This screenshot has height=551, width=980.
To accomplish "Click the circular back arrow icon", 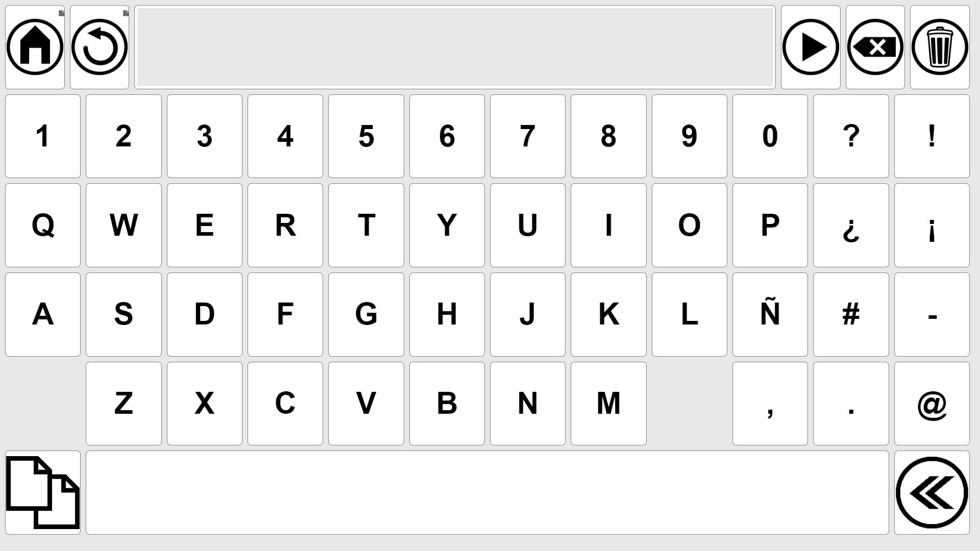I will tap(100, 47).
